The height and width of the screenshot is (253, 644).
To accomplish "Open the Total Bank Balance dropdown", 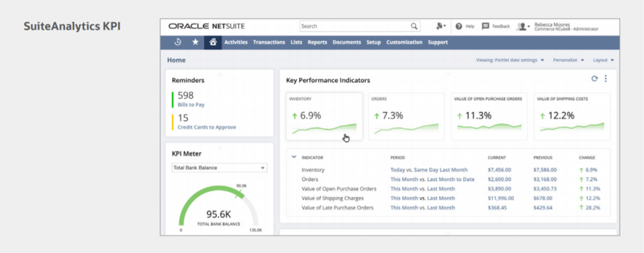I will (x=219, y=167).
